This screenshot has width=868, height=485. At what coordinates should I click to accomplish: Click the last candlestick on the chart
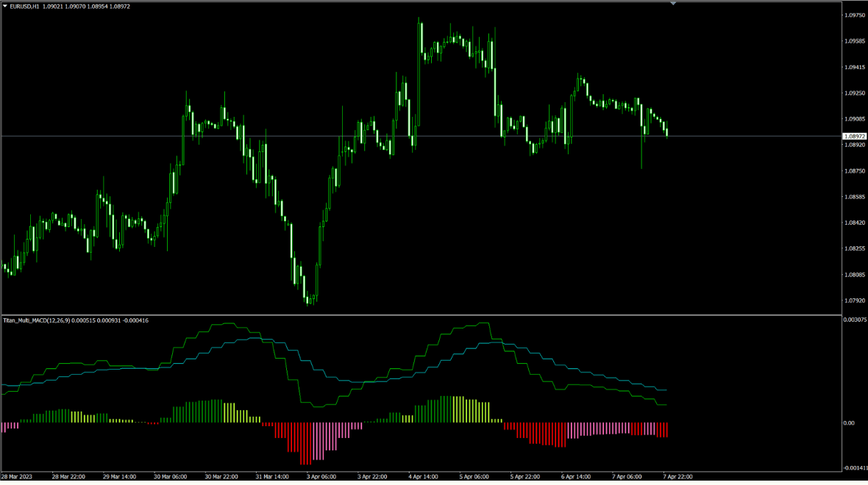666,132
